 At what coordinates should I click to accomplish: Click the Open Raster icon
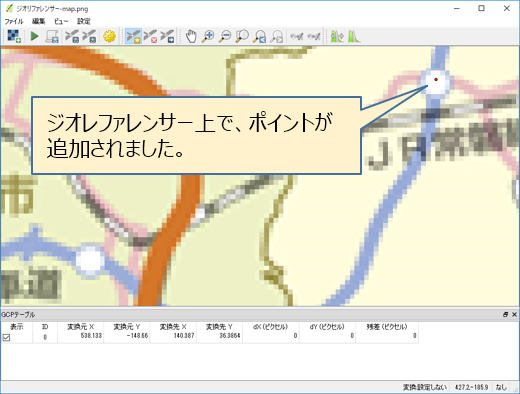14,36
